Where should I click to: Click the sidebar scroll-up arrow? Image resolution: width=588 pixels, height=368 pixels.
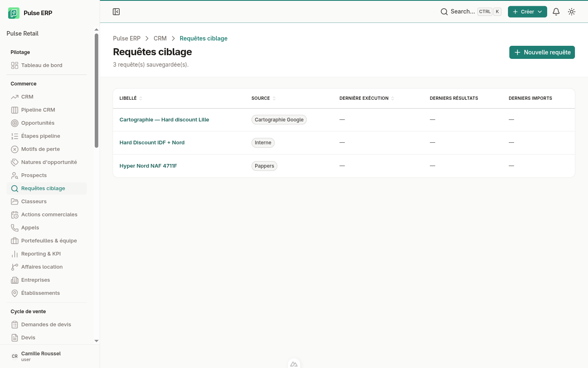click(x=96, y=29)
